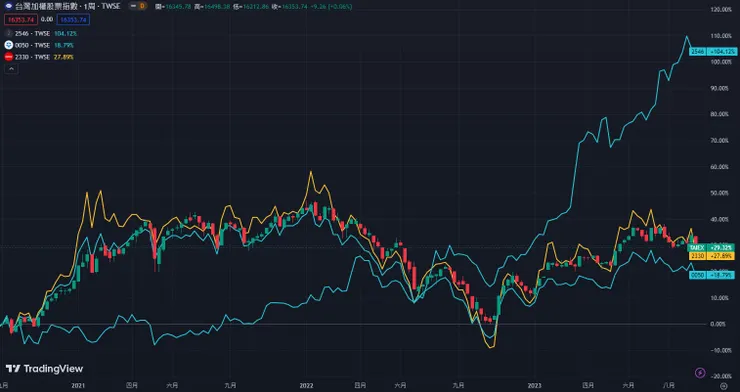Click the 18.79% value beside 0050 legend

click(64, 45)
